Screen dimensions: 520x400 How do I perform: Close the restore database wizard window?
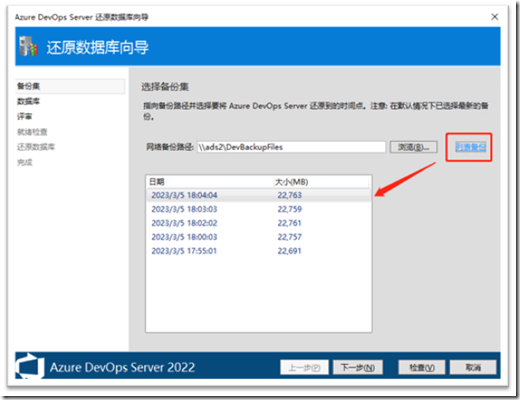495,17
